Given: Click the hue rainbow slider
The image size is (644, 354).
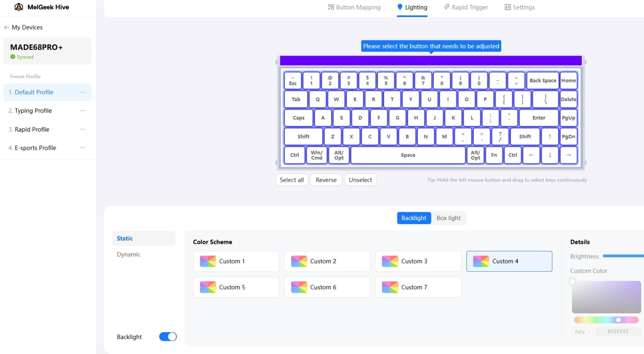Looking at the screenshot, I should (606, 320).
